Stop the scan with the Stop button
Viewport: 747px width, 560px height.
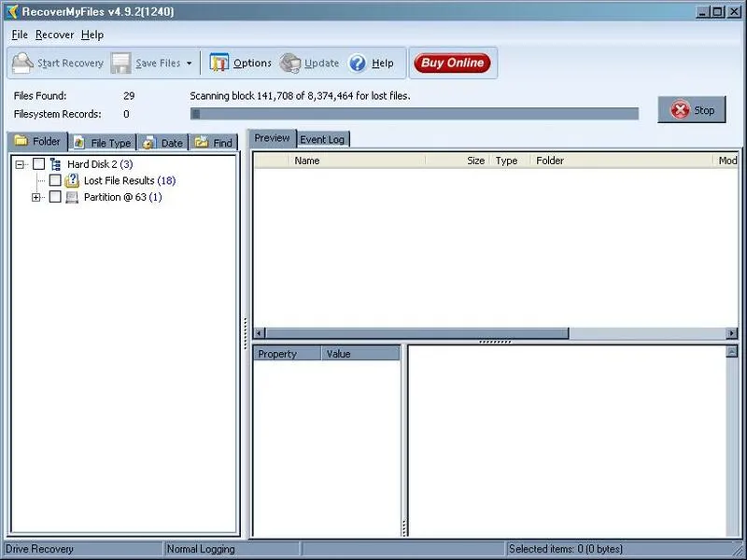692,110
